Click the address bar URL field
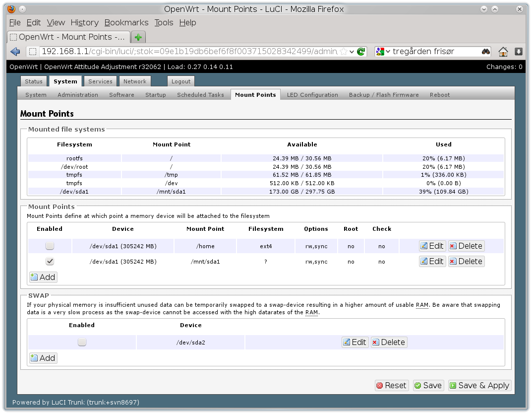This screenshot has height=414, width=532. [188, 52]
